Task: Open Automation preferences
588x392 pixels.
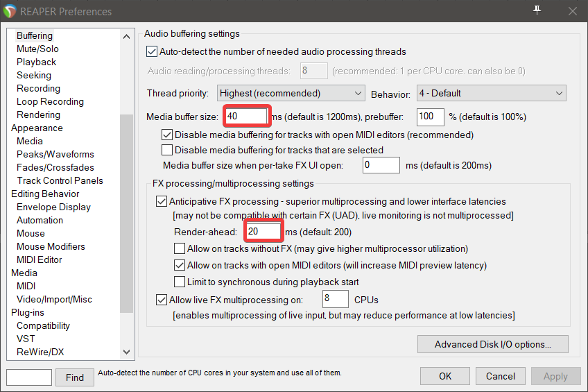Action: pos(40,220)
